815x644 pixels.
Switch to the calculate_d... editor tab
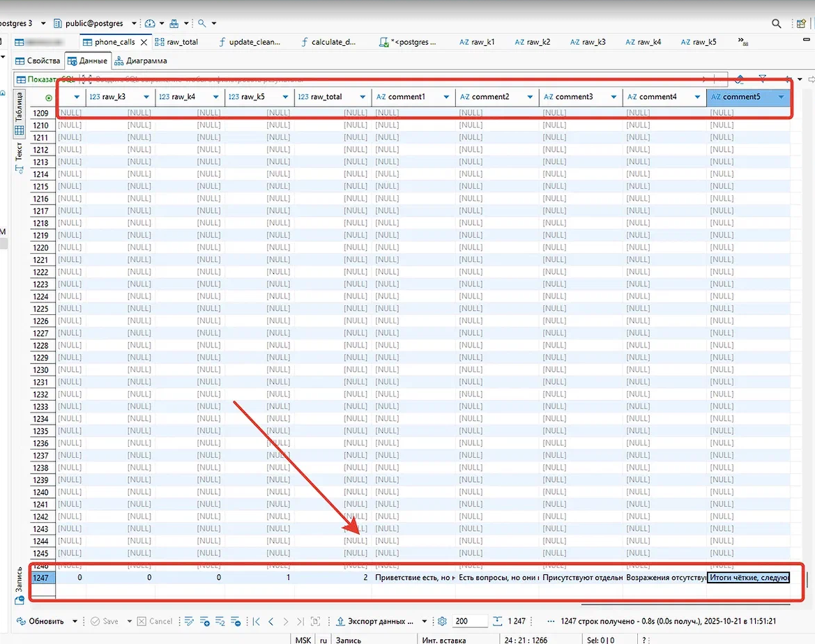[x=328, y=42]
